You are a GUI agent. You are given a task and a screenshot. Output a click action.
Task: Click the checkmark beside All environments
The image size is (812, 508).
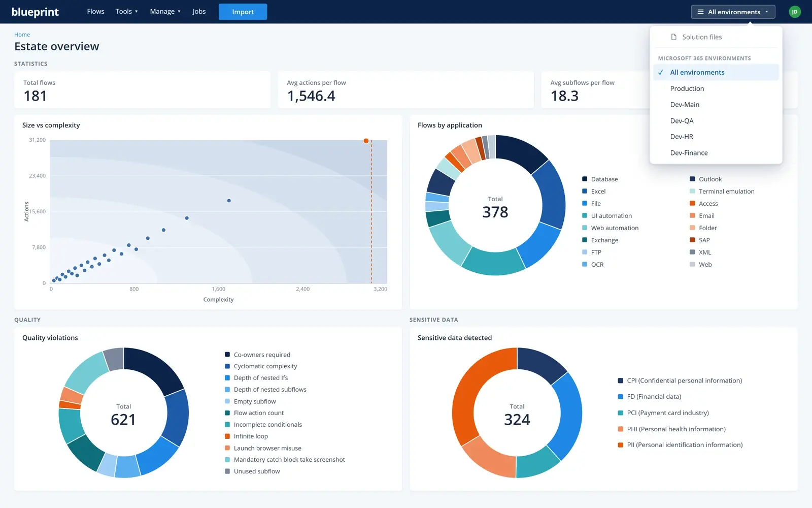[x=661, y=72]
